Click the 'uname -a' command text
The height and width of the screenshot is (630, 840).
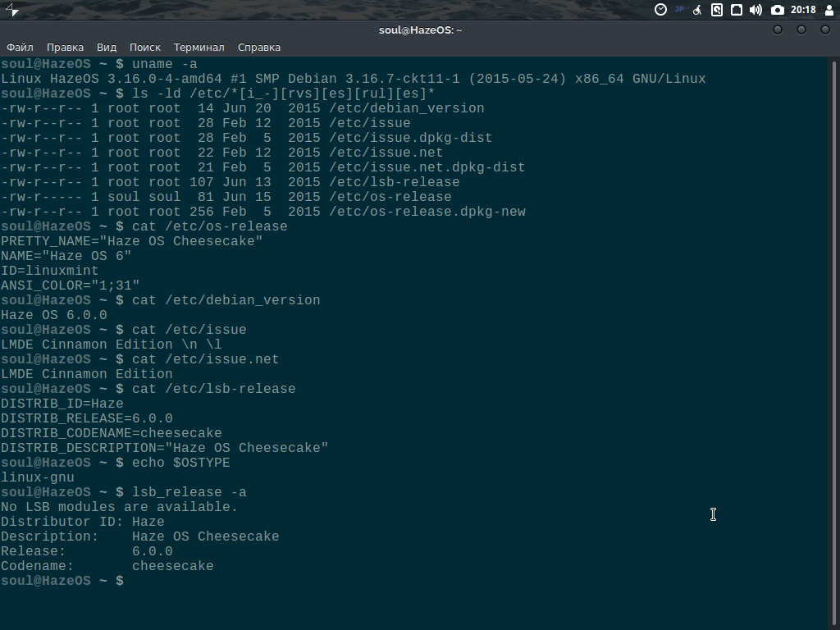pyautogui.click(x=165, y=64)
